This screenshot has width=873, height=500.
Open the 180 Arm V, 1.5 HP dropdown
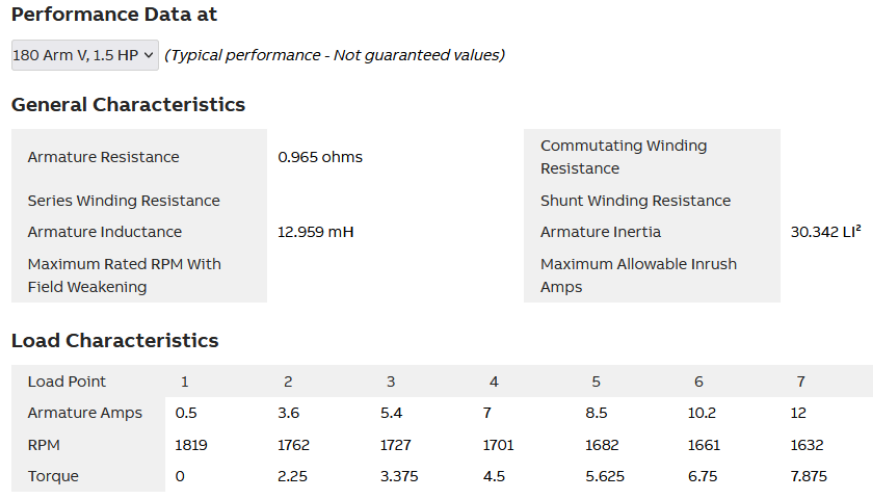[84, 55]
